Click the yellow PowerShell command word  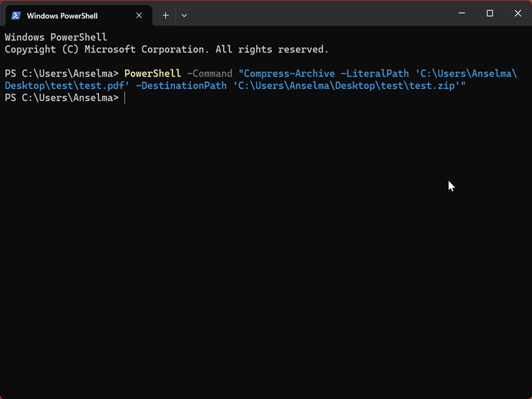(x=153, y=74)
